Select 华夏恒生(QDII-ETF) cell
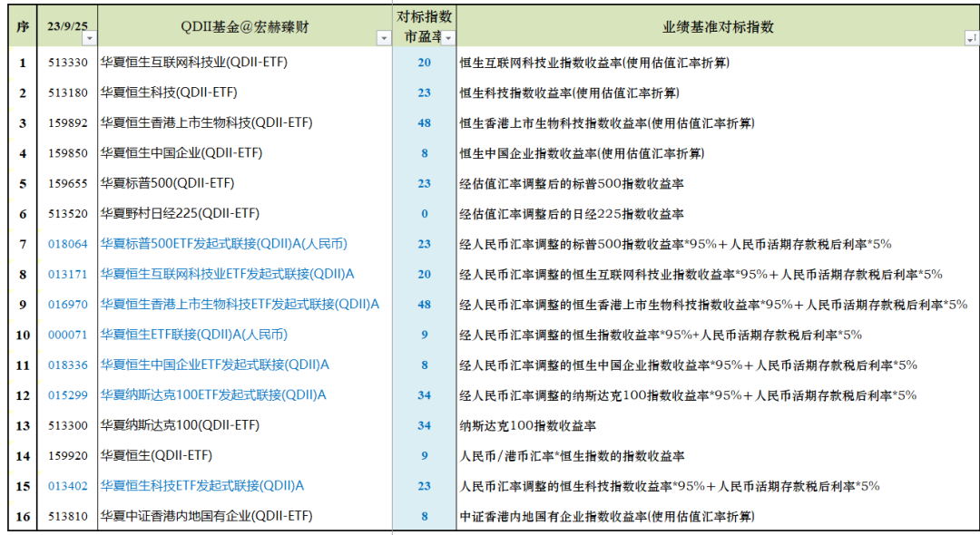This screenshot has height=535, width=980. 245,456
